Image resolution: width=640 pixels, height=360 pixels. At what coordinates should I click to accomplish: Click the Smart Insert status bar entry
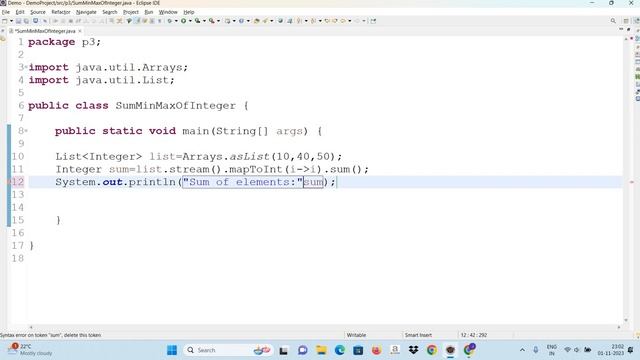[x=418, y=335]
